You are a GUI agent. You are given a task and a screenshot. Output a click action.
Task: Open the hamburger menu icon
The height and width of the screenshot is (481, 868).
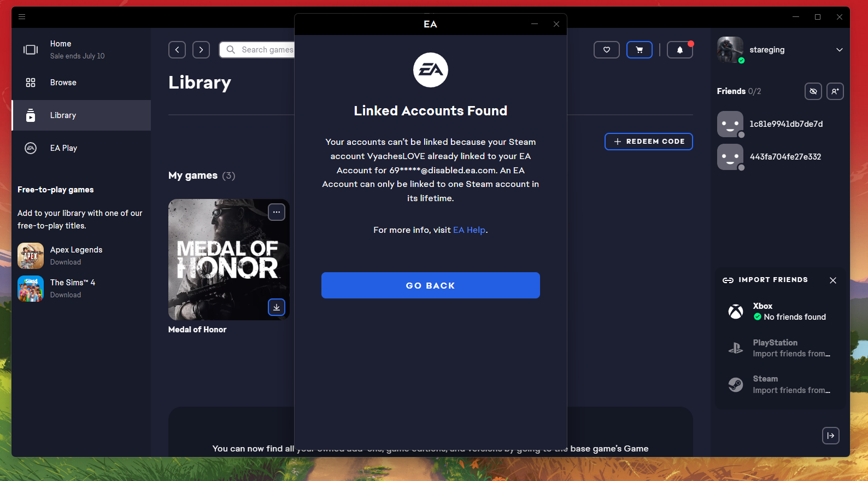[22, 16]
